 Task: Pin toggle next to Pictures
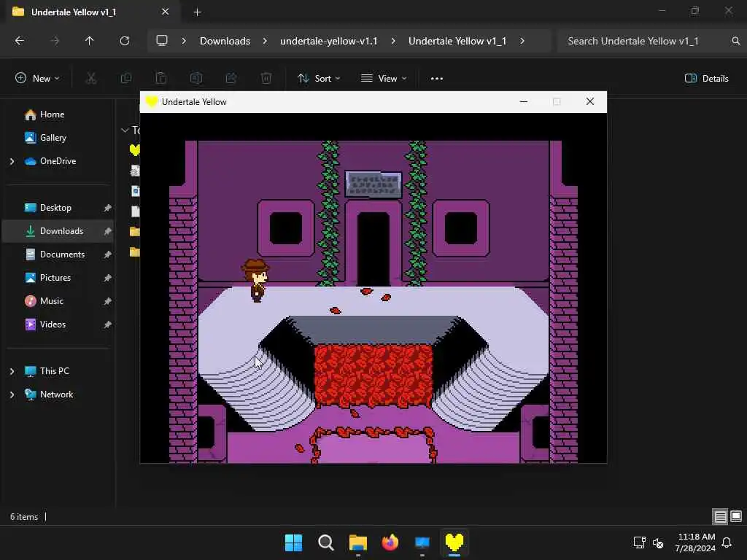(108, 278)
